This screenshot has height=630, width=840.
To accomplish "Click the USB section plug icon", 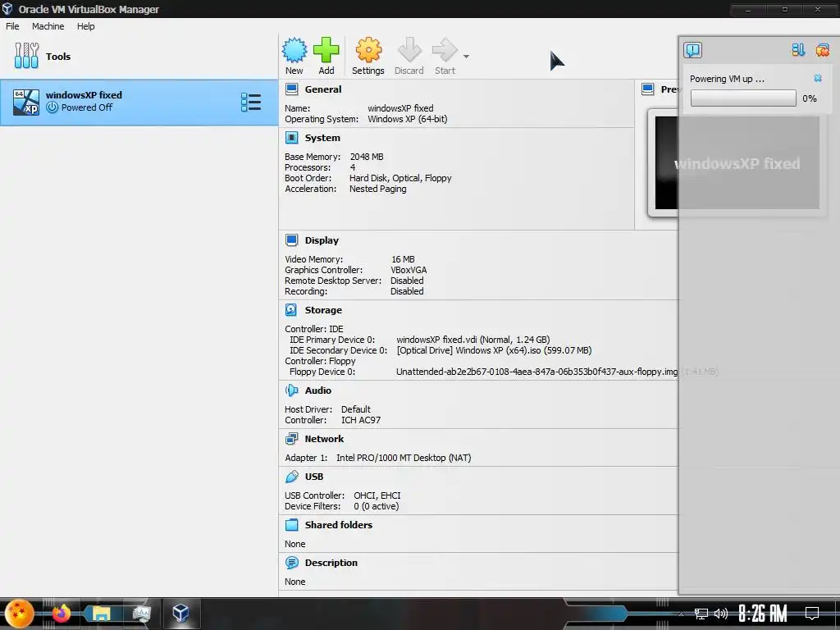I will tap(291, 477).
